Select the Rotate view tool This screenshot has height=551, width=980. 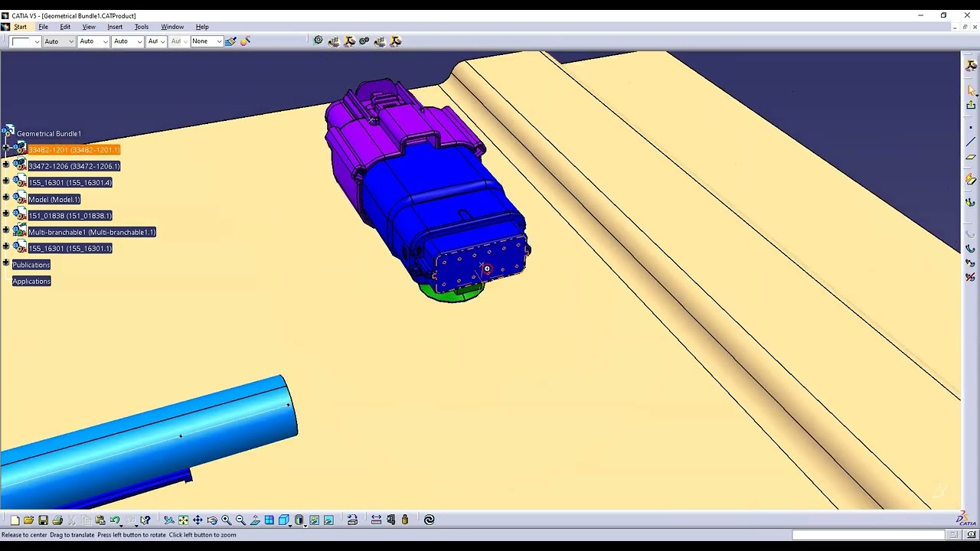212,520
